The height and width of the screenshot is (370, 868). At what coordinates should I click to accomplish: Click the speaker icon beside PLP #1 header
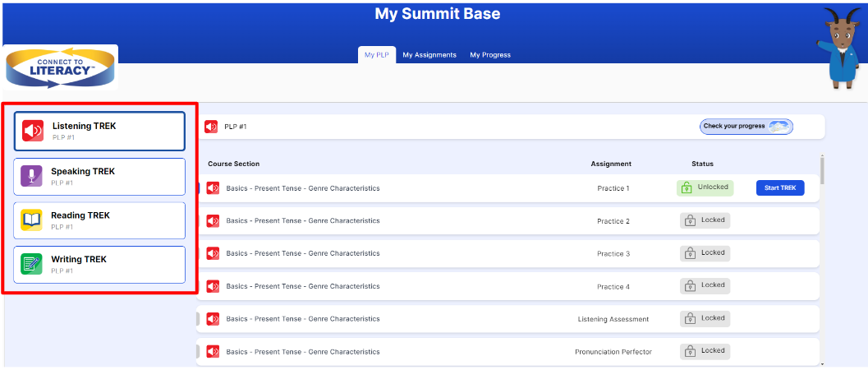[x=211, y=127]
